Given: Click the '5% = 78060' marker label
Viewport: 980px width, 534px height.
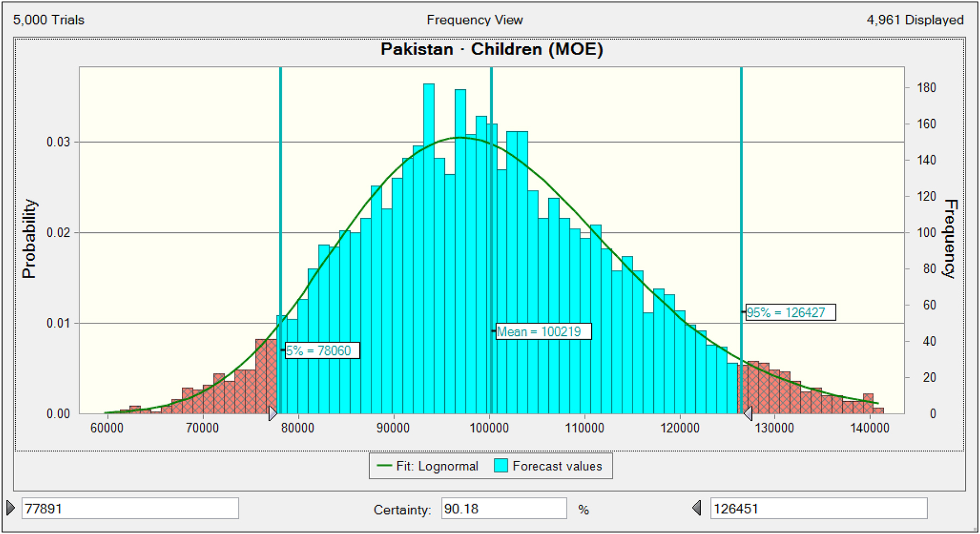Looking at the screenshot, I should [322, 351].
